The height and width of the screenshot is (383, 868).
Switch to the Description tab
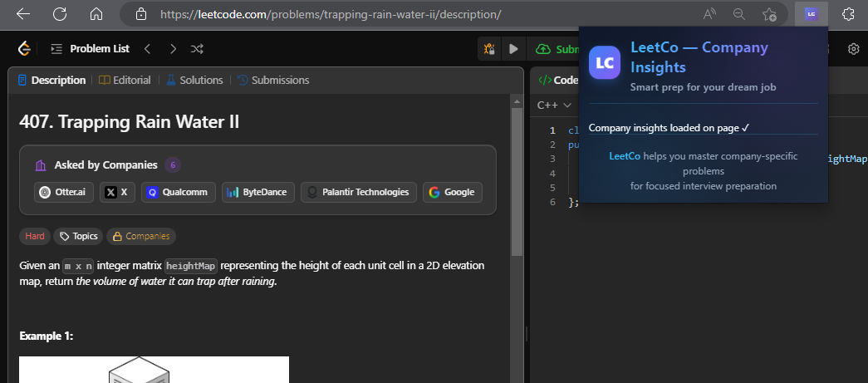point(51,81)
